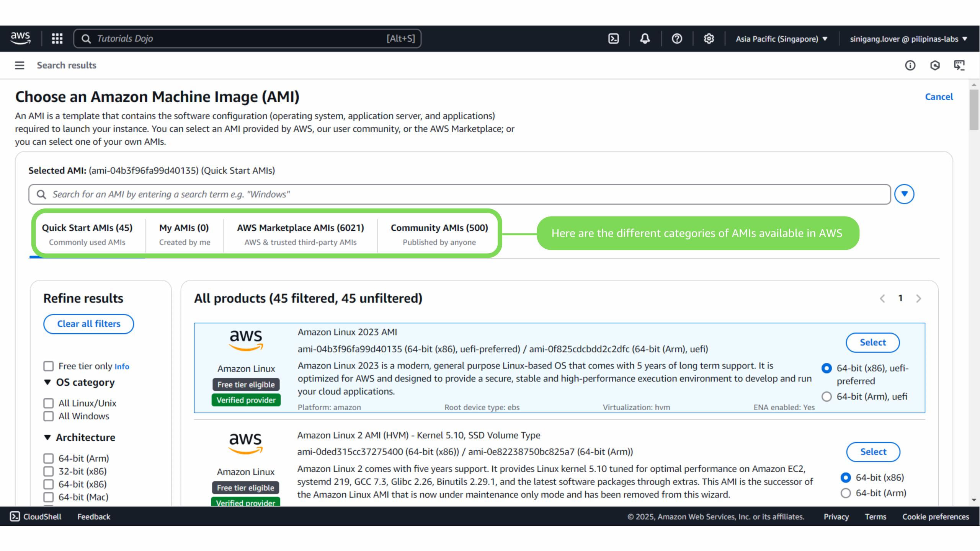The width and height of the screenshot is (980, 551).
Task: Click the Cancel link
Action: tap(939, 97)
